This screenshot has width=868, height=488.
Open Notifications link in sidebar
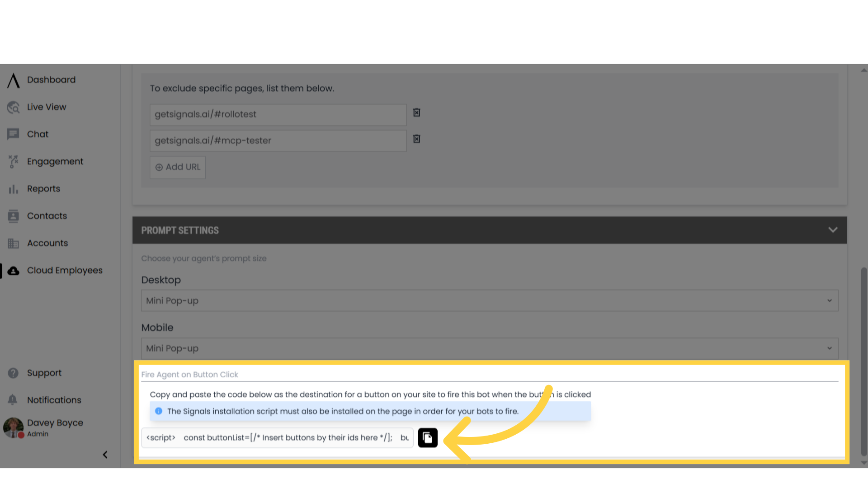[54, 400]
